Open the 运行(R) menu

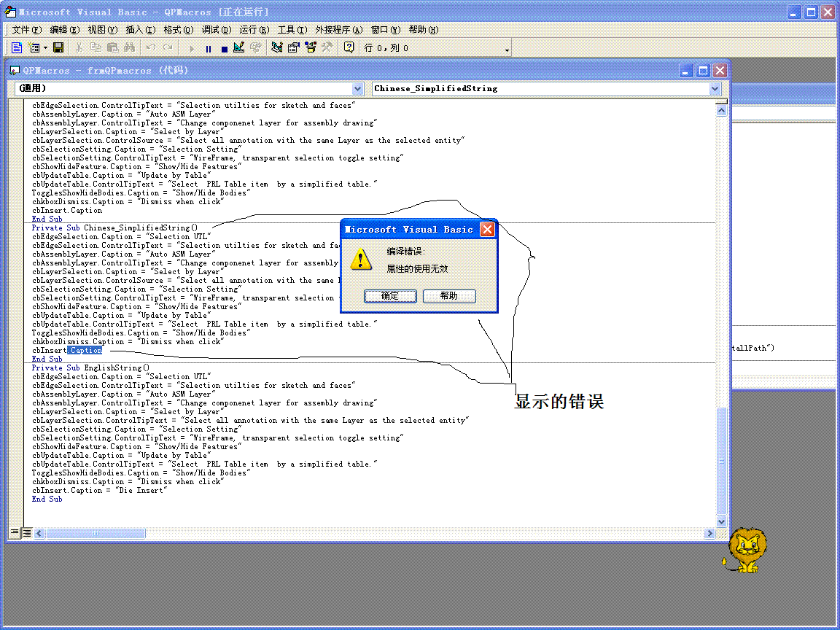(254, 30)
